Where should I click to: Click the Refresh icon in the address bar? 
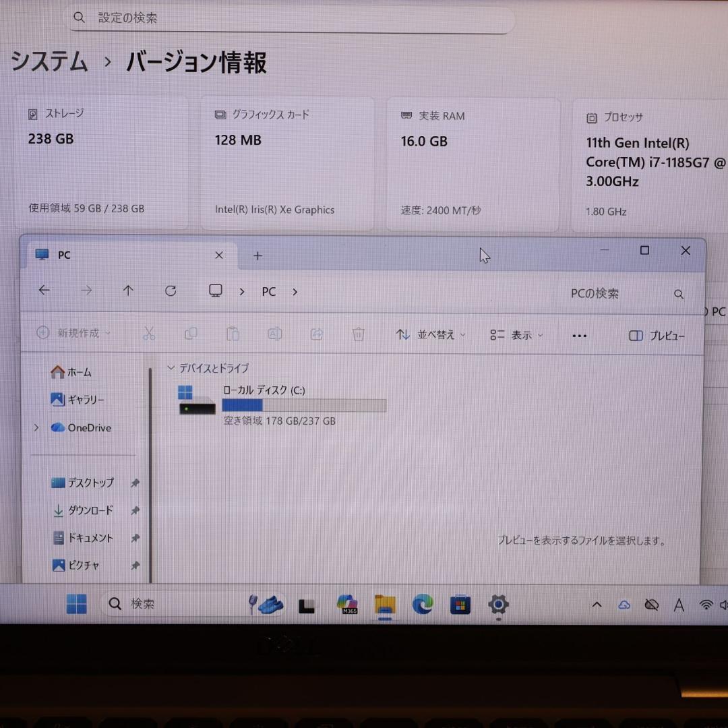(171, 291)
